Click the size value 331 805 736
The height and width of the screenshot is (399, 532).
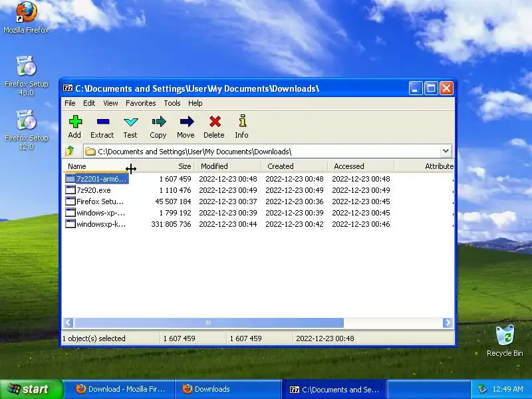[171, 224]
